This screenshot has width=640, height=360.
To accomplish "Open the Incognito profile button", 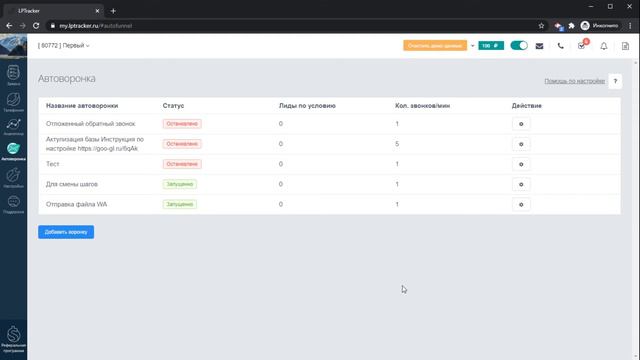I will click(x=599, y=26).
